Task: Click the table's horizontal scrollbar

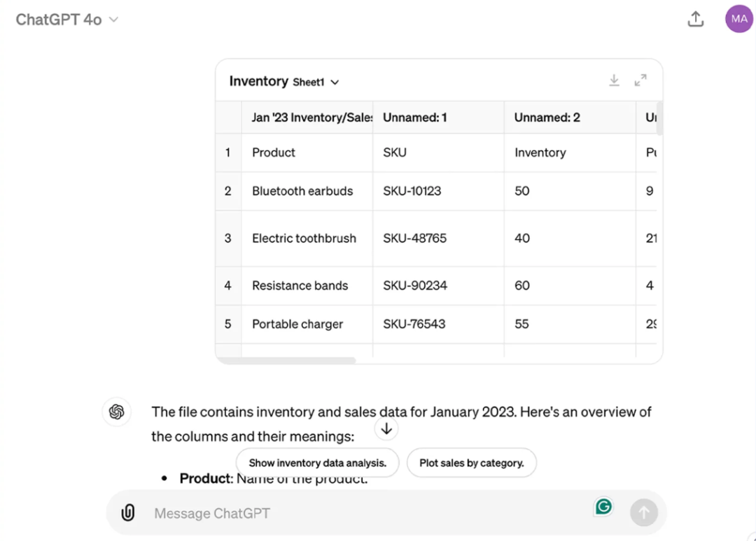Action: coord(287,360)
